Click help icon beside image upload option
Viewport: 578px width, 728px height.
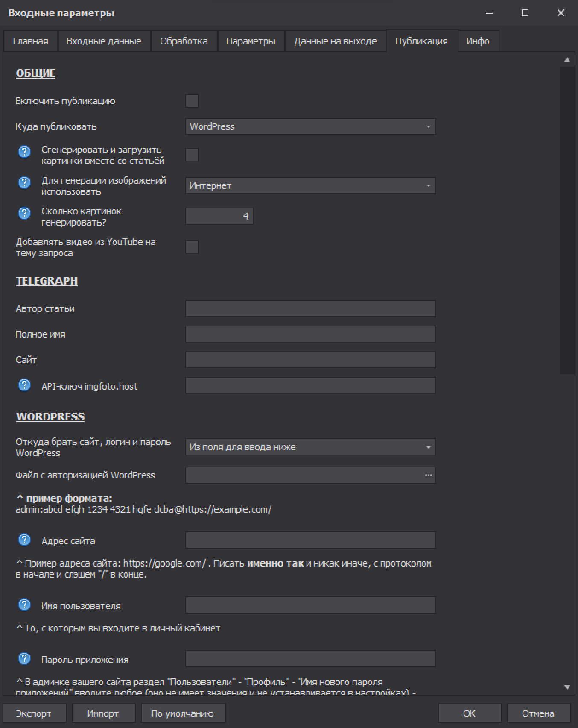(24, 152)
